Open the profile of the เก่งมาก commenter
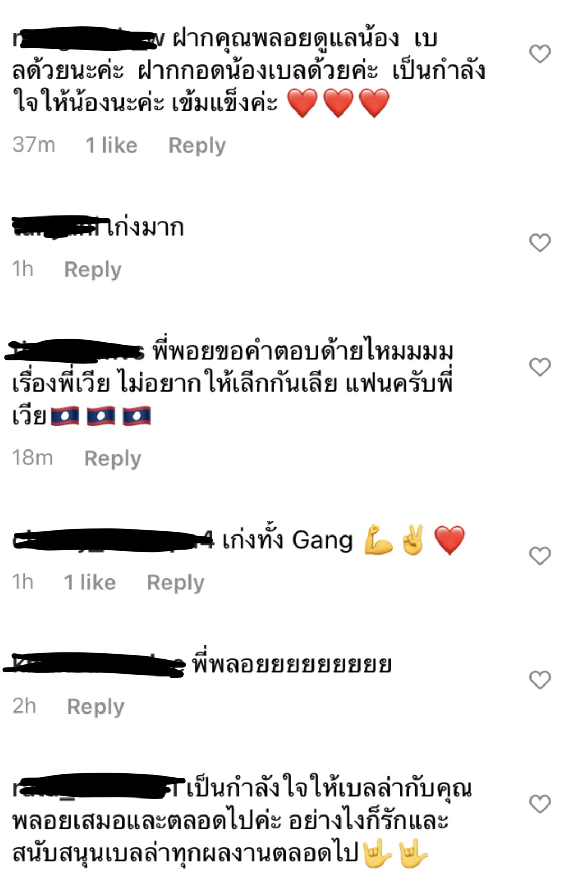 click(59, 227)
